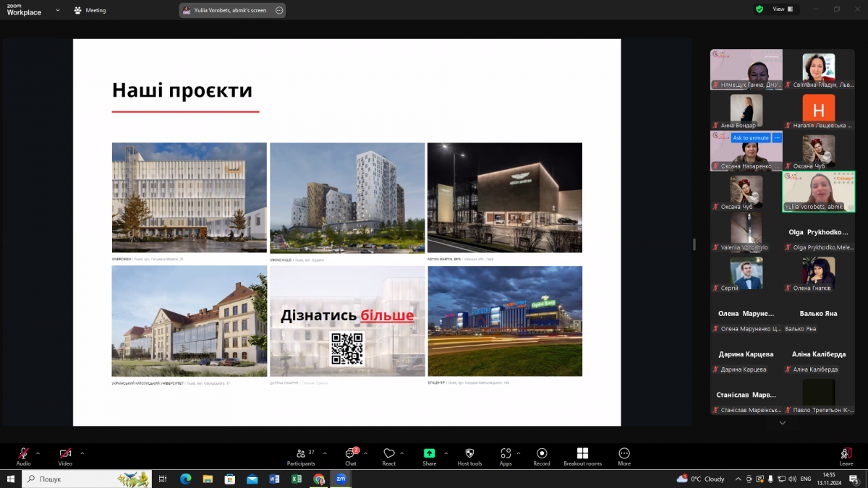The width and height of the screenshot is (868, 488).
Task: Click the Meeting tab label
Action: [95, 10]
